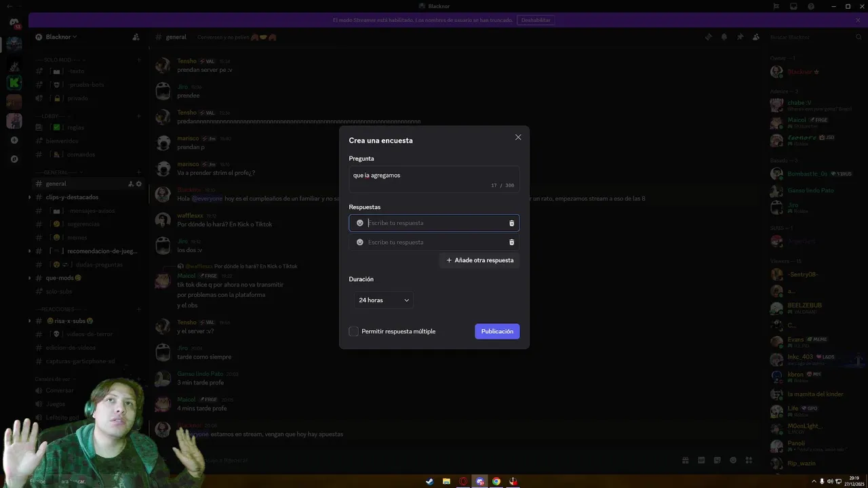Edit the Pregunta text field
Image resolution: width=868 pixels, height=488 pixels.
434,180
